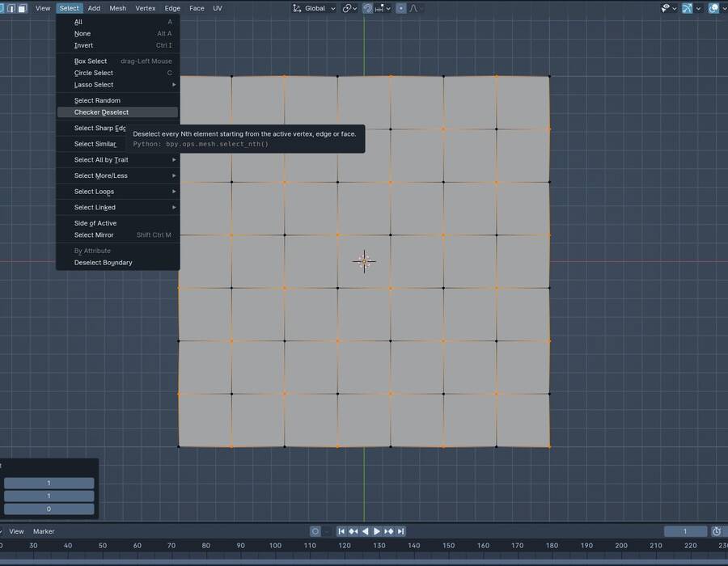Open the Mesh menu
728x566 pixels.
(118, 8)
